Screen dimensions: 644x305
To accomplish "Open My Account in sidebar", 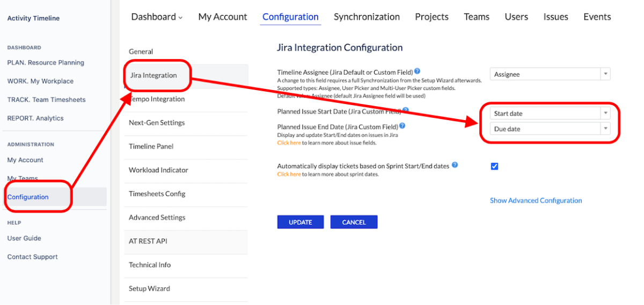I will pyautogui.click(x=25, y=160).
